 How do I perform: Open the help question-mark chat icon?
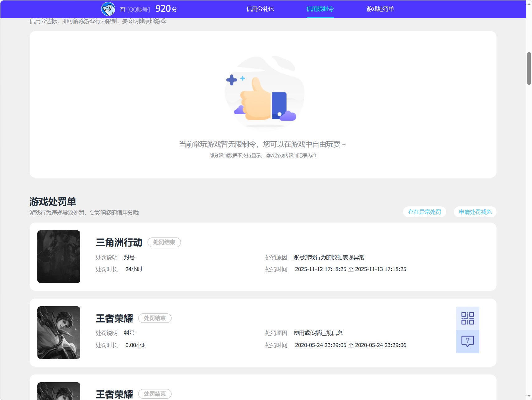pos(468,341)
